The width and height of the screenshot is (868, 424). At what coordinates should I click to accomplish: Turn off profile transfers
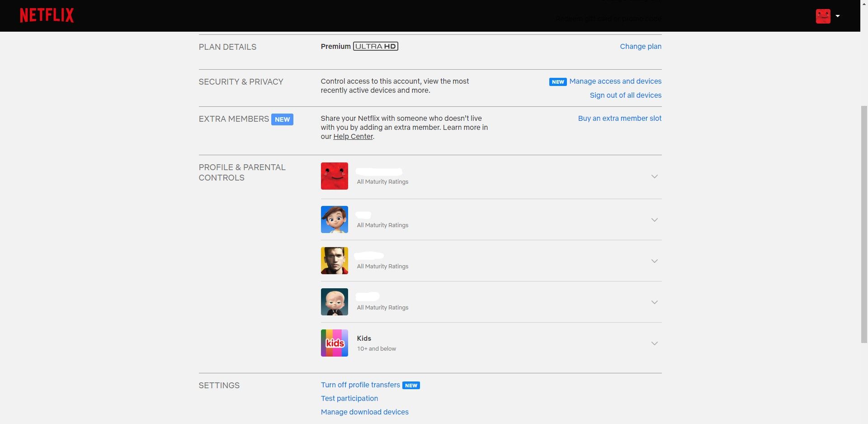point(360,385)
